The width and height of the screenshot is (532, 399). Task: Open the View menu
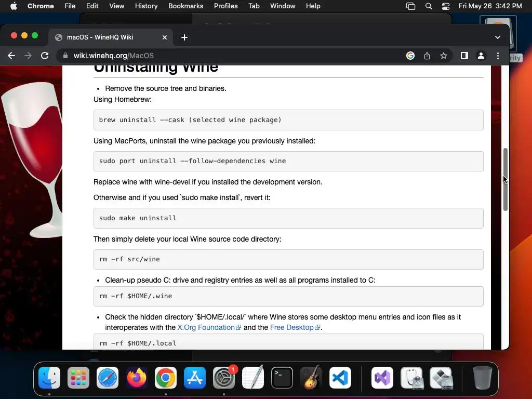[x=116, y=6]
